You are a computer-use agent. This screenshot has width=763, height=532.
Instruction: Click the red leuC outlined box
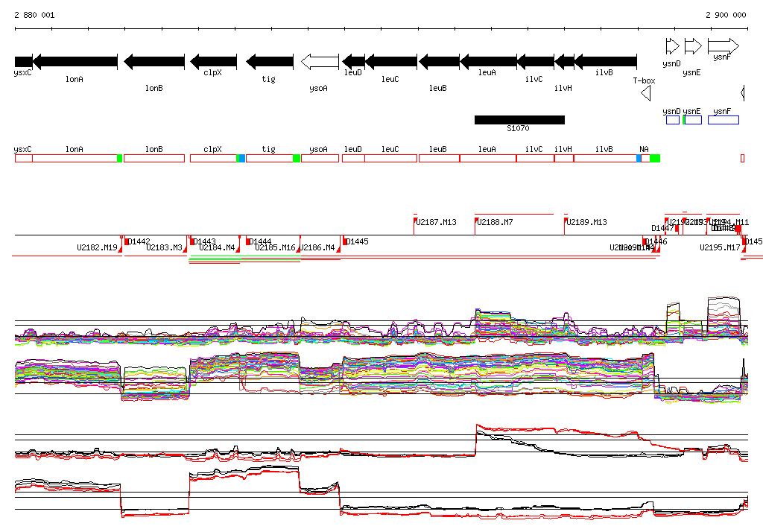390,158
